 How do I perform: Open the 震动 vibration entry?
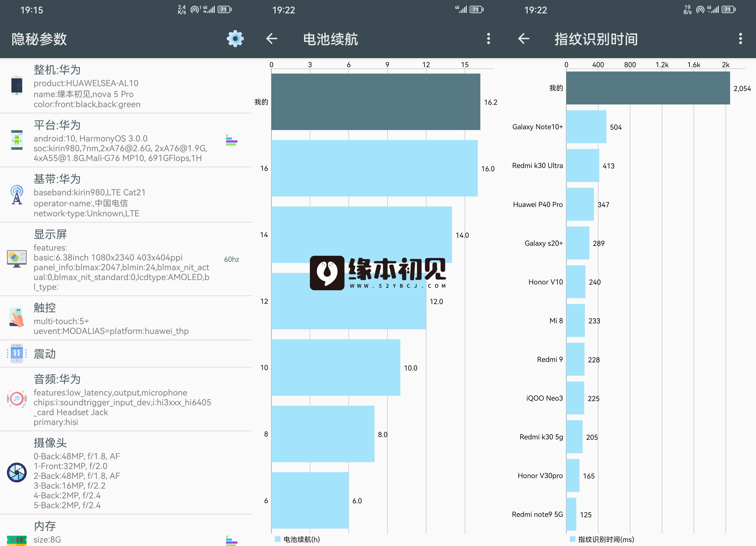tap(126, 354)
